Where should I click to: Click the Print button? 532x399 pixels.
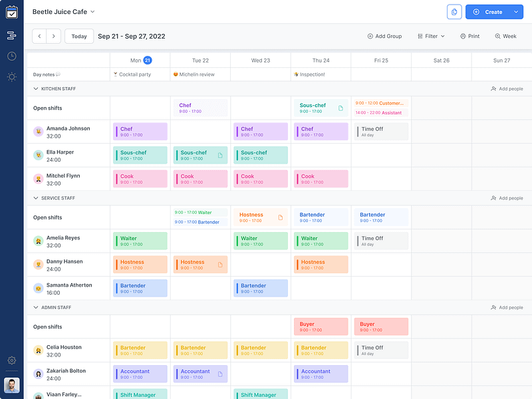(469, 37)
